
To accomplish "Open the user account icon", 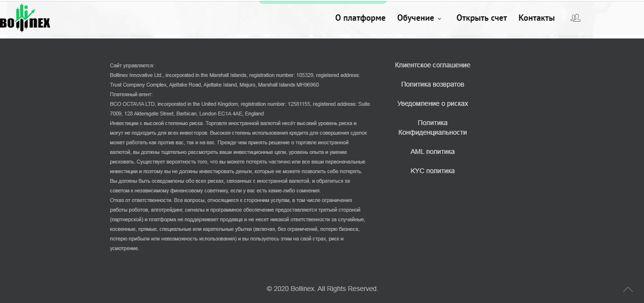I will coord(575,18).
